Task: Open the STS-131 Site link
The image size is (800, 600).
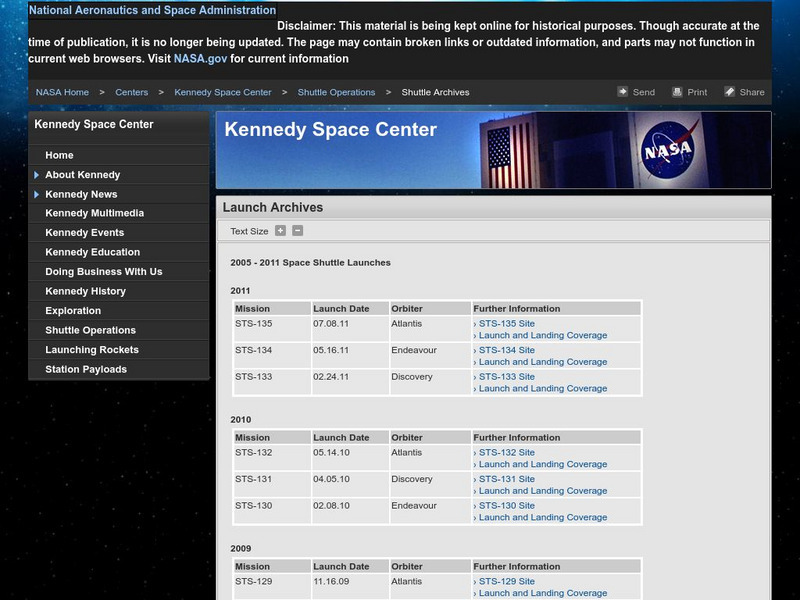Action: click(x=507, y=479)
